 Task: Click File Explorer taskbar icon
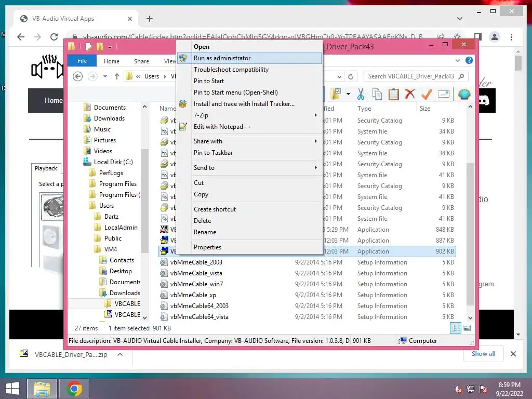click(42, 389)
